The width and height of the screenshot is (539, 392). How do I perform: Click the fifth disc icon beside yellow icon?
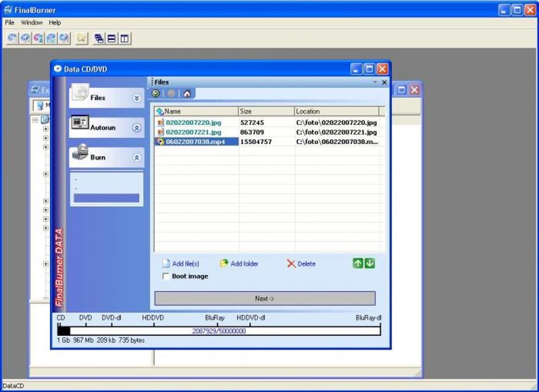click(64, 38)
